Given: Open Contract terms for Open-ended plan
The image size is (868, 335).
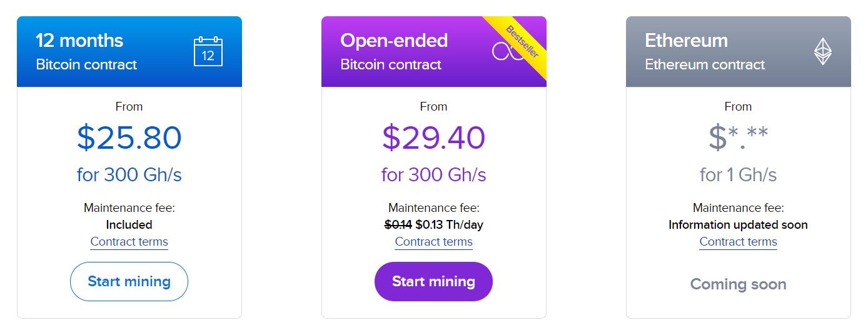Looking at the screenshot, I should click(434, 242).
